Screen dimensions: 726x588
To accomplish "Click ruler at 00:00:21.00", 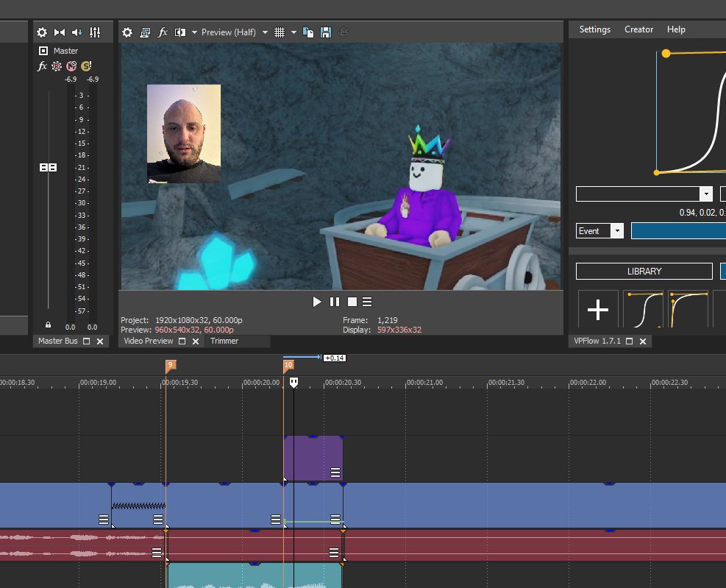I will [x=424, y=382].
